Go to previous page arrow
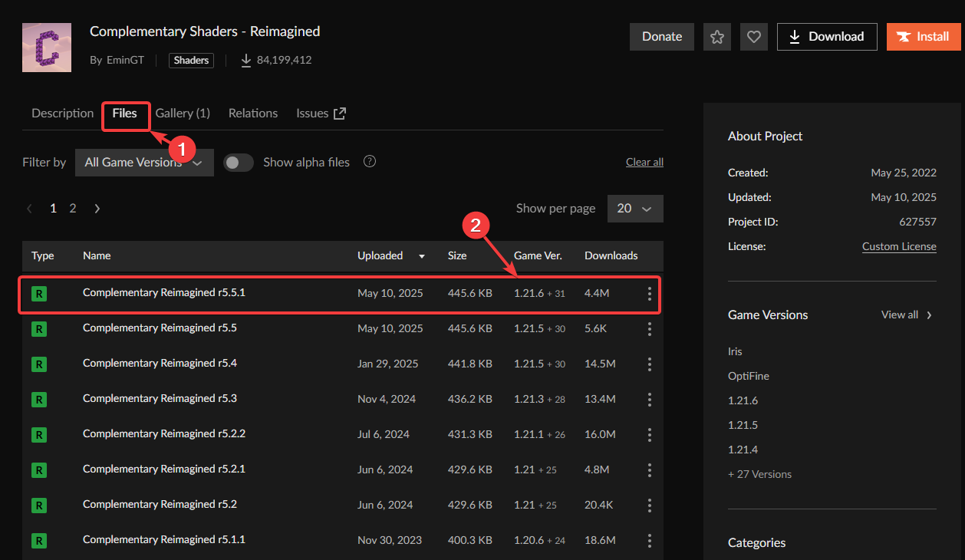Screen dimensions: 965x560 click(x=29, y=208)
